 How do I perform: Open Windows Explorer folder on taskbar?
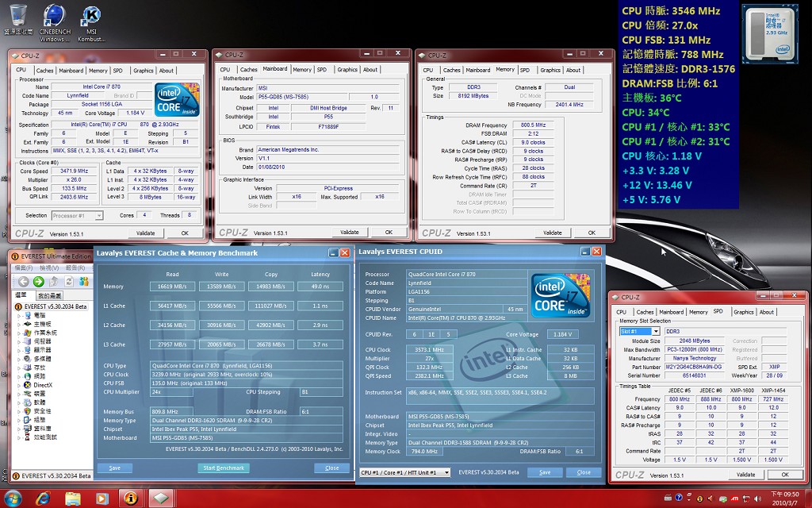tap(73, 498)
